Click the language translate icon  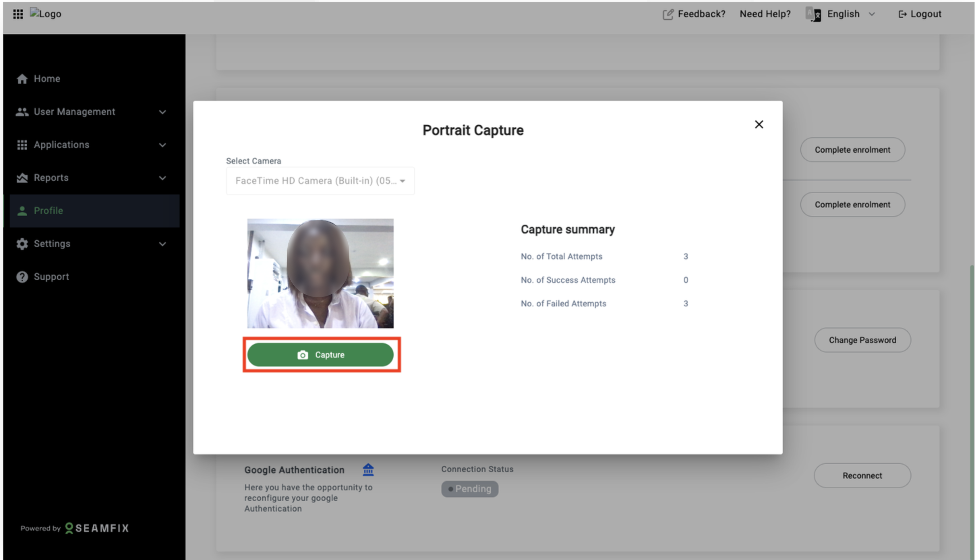point(814,14)
